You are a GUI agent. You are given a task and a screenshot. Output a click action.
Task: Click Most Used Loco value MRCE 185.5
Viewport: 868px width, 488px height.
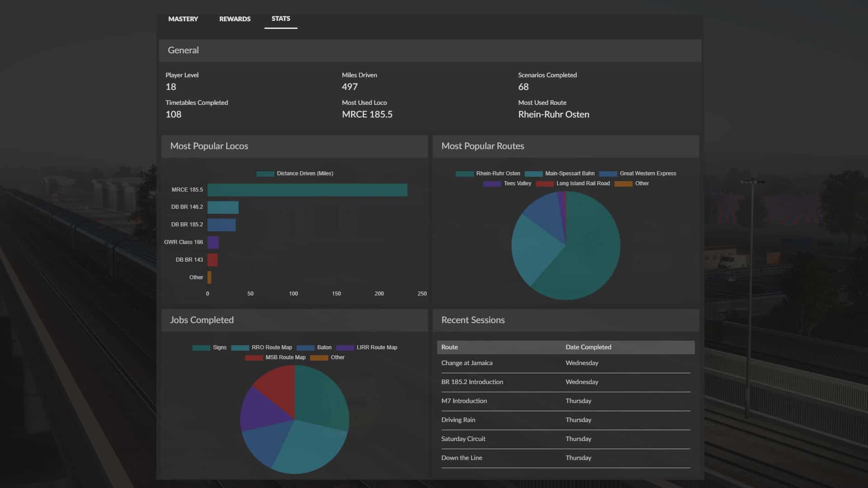(367, 114)
